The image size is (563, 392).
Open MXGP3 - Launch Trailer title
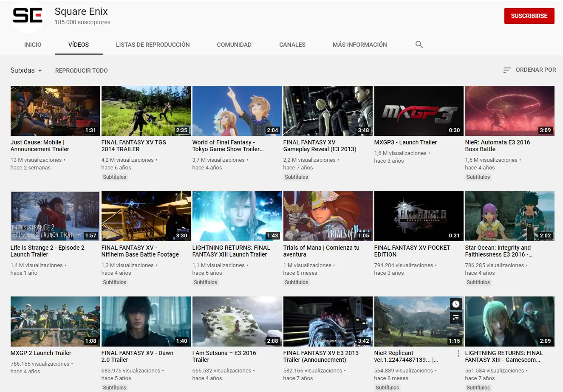(x=405, y=142)
